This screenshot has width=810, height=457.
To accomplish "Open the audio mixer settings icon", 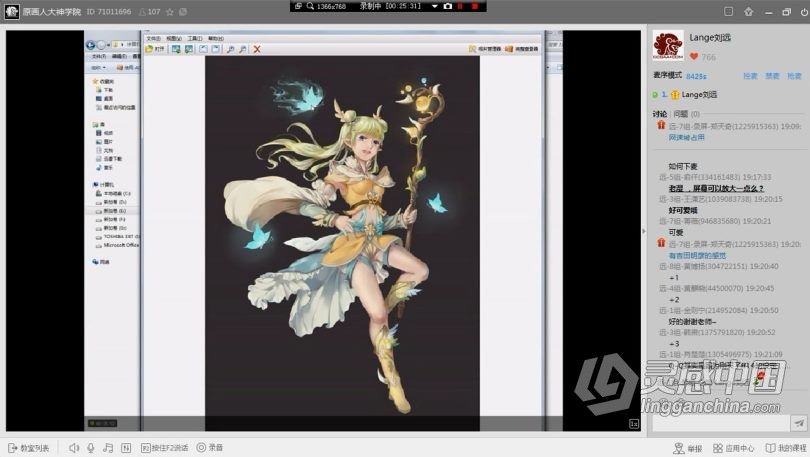I will coord(126,448).
